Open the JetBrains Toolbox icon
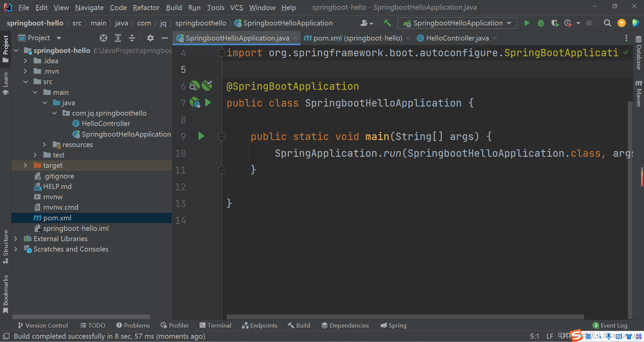 636,23
